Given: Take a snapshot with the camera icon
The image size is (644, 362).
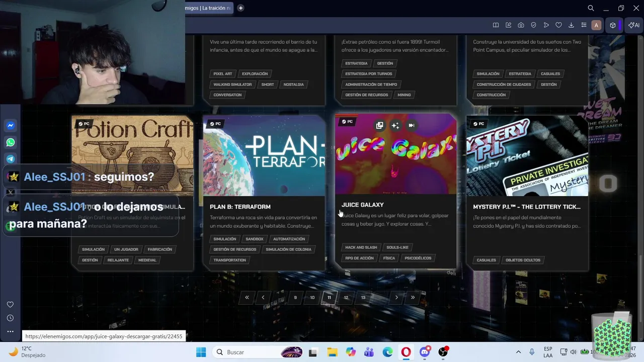Looking at the screenshot, I should [521, 25].
